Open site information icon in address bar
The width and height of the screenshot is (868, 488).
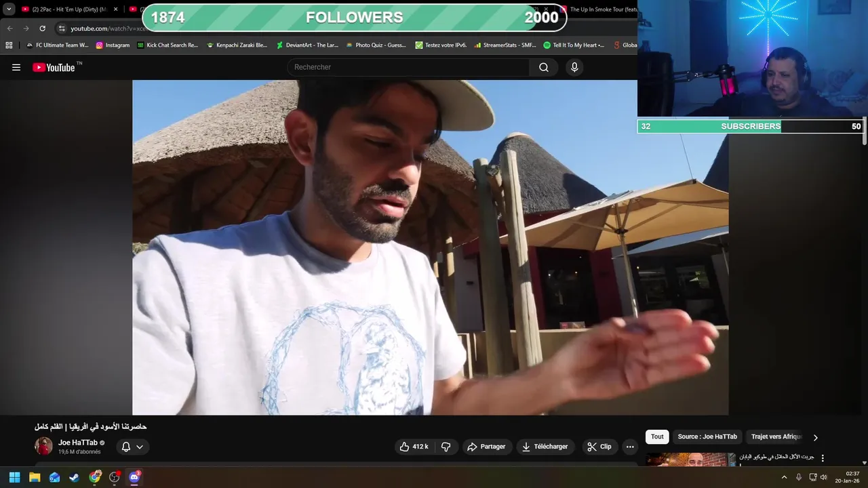[62, 28]
